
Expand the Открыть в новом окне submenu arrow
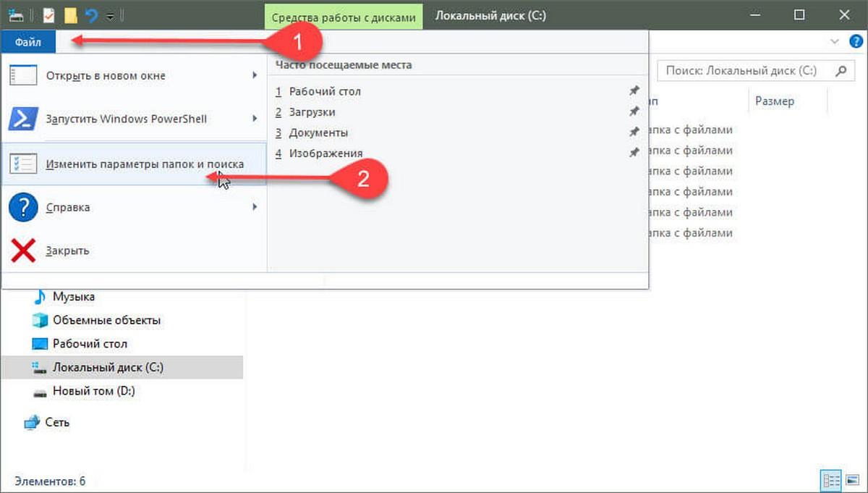255,75
